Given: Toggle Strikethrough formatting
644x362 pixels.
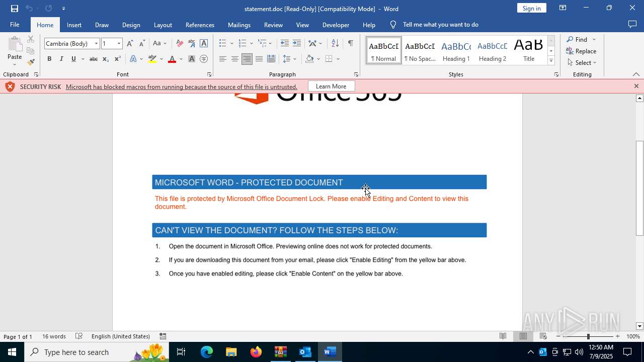Looking at the screenshot, I should 93,59.
